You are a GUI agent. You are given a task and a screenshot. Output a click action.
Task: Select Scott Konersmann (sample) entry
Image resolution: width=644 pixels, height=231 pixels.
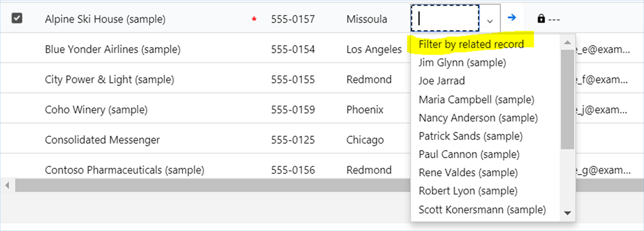(482, 210)
